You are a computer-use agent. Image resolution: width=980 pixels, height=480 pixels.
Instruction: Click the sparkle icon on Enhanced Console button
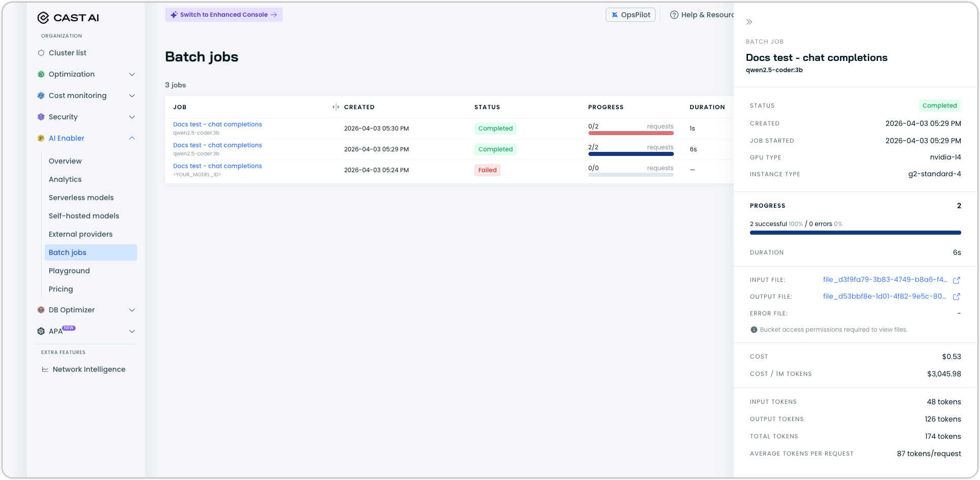[x=174, y=15]
